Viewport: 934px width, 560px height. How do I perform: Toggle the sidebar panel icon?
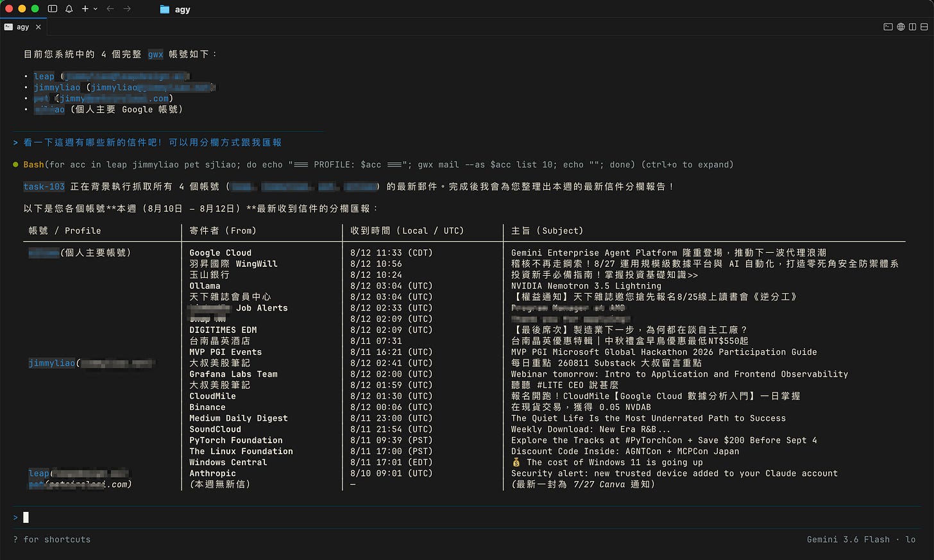tap(53, 9)
